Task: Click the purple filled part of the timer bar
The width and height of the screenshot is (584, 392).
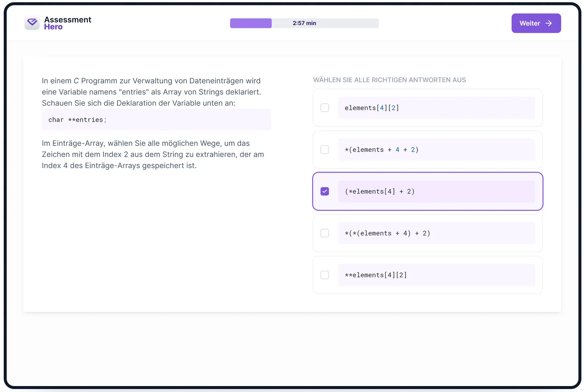Action: point(250,23)
